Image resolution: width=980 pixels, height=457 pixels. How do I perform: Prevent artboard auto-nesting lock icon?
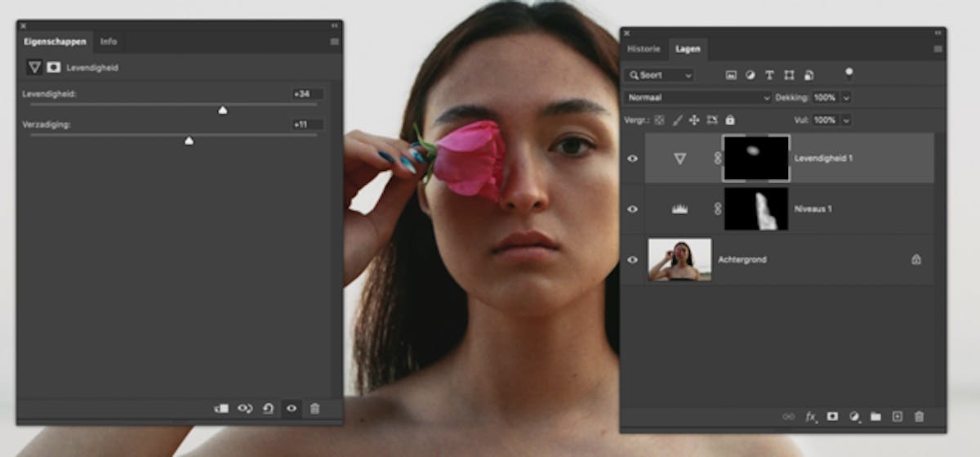pos(712,120)
